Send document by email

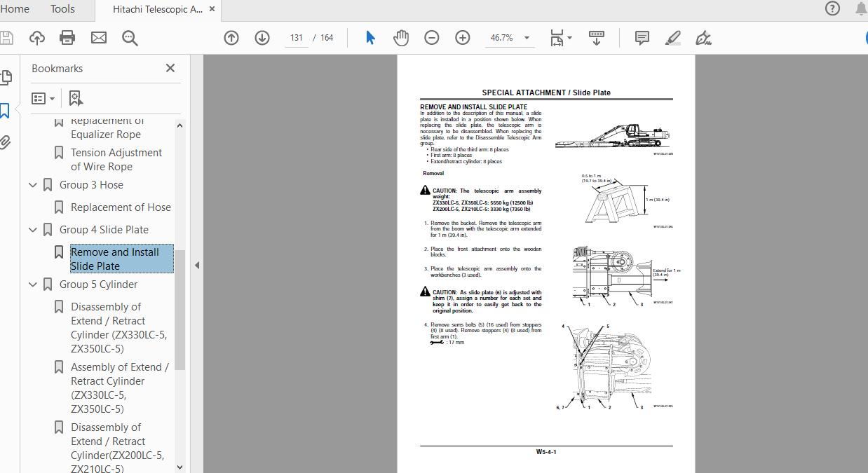click(98, 37)
